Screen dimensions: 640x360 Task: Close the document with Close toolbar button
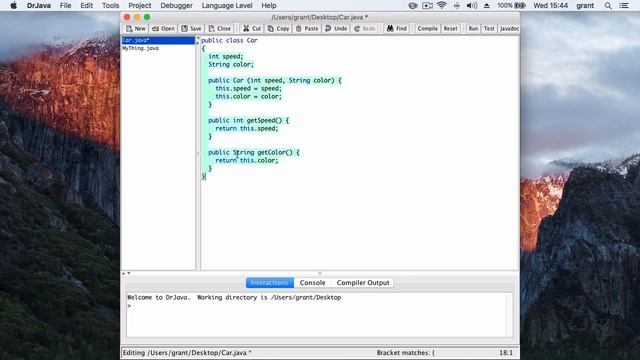(x=220, y=29)
